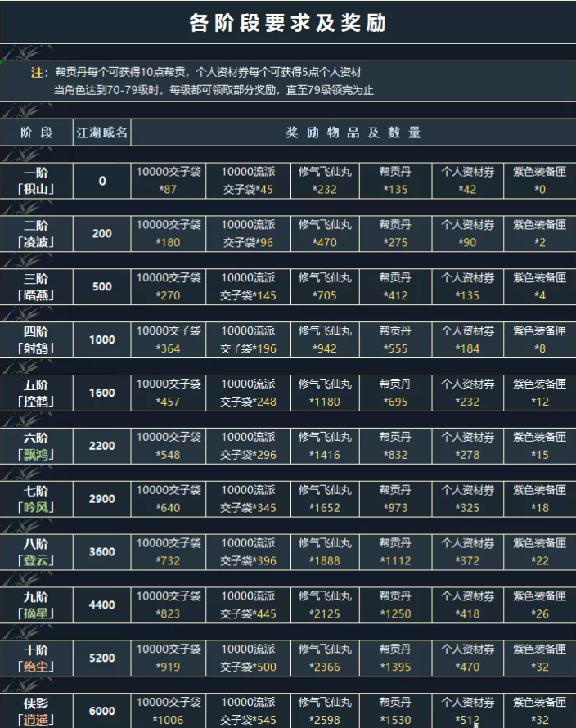
Task: Click the 帮贡丹 *695 cell
Action: [x=395, y=393]
